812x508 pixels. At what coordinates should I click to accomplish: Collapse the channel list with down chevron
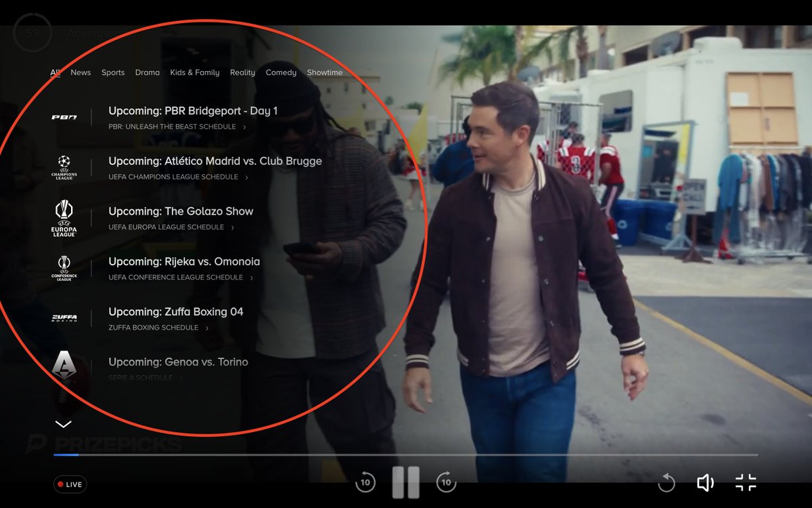coord(63,425)
